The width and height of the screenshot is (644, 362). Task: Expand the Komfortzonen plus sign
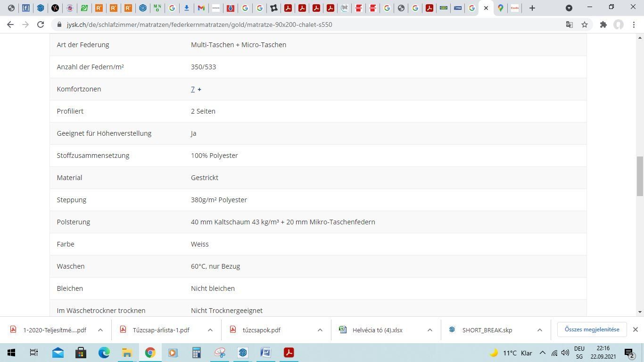pyautogui.click(x=199, y=89)
